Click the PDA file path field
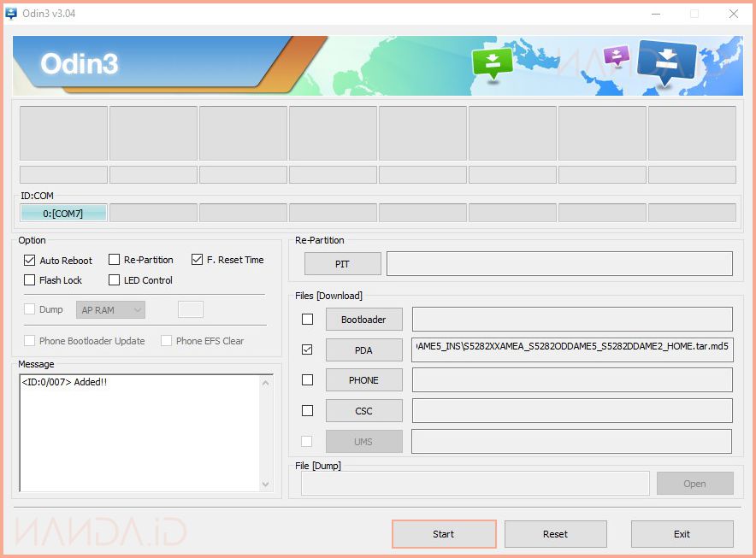This screenshot has height=558, width=756. pos(571,350)
